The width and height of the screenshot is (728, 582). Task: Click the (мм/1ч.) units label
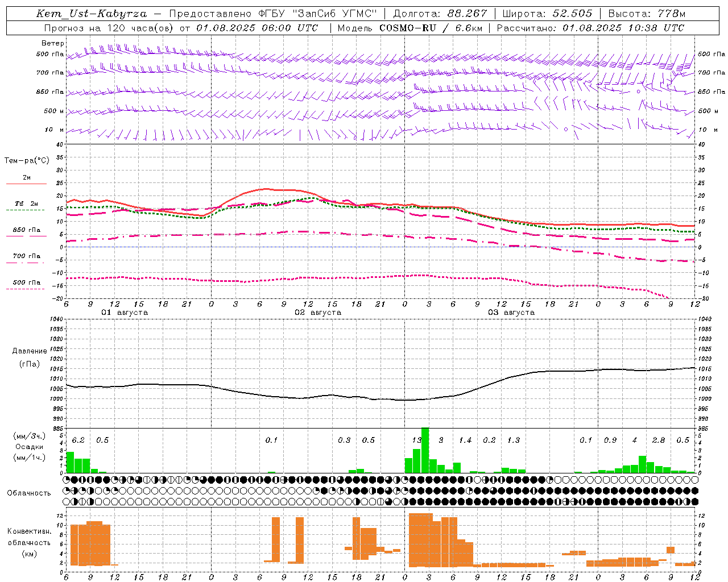click(x=29, y=458)
